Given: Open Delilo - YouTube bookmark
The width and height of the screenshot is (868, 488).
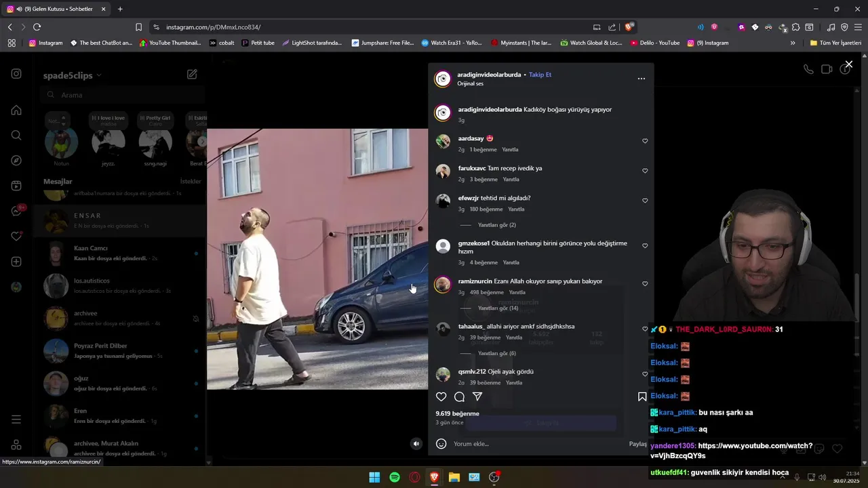Looking at the screenshot, I should click(x=655, y=43).
